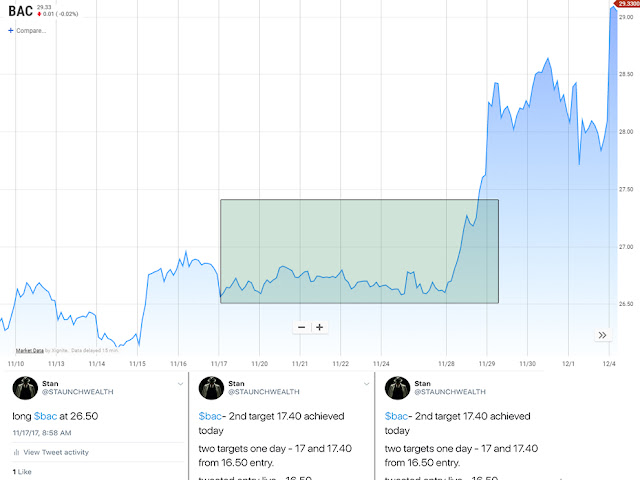Click the double-chevron scroll-to-latest button

pyautogui.click(x=603, y=335)
